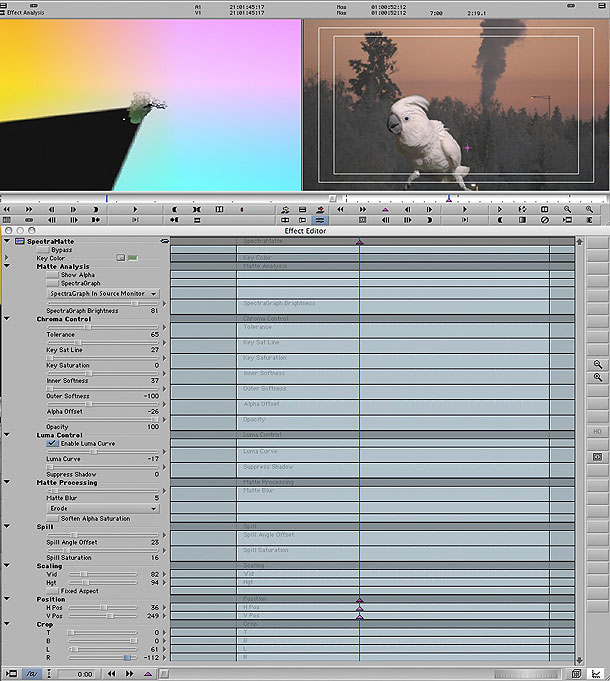This screenshot has width=610, height=681.
Task: Toggle the Show Alpha checkbox
Action: tap(54, 275)
